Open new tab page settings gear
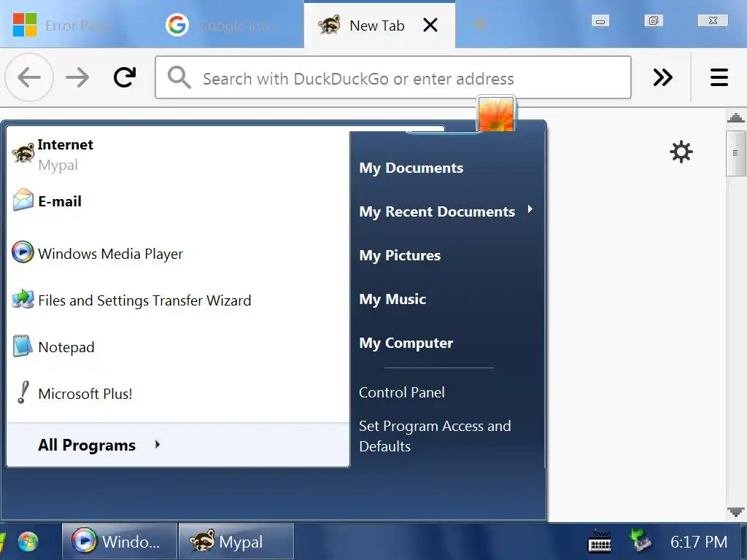This screenshot has height=560, width=747. click(681, 152)
